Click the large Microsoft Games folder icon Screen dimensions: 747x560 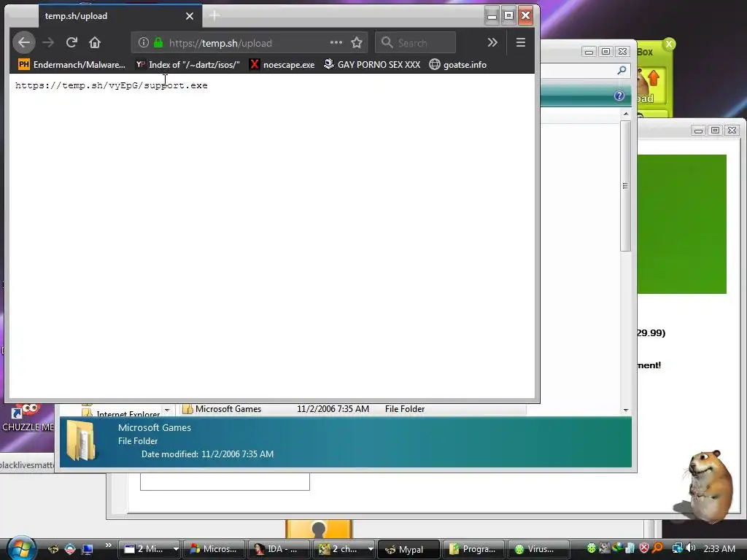click(x=81, y=440)
